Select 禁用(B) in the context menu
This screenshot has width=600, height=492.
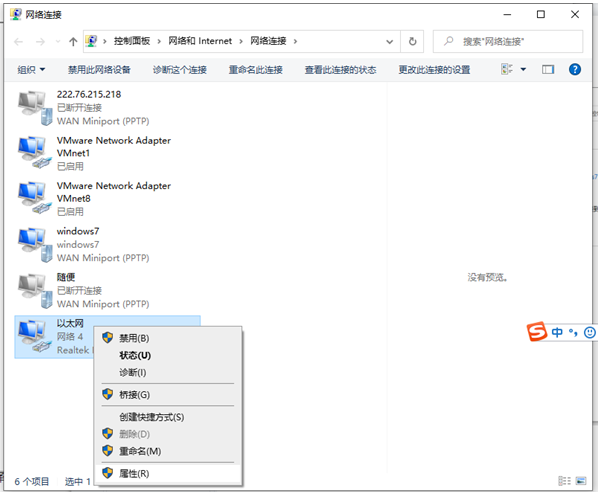click(x=133, y=338)
